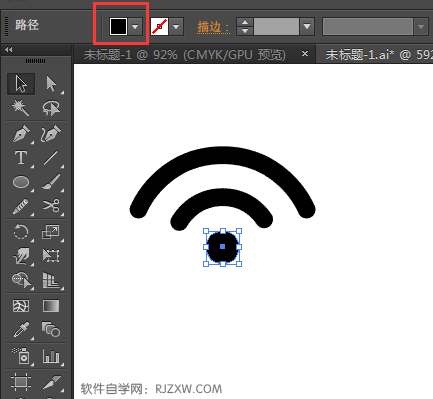Select the Slice tool
The image size is (433, 399).
click(x=51, y=382)
